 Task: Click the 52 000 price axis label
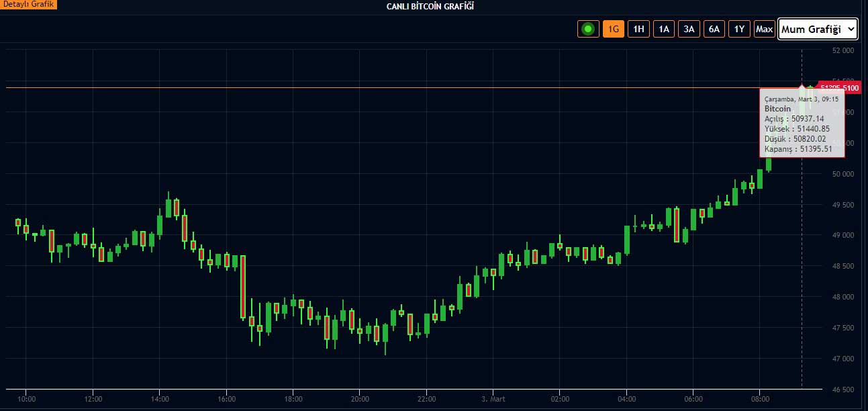[842, 50]
